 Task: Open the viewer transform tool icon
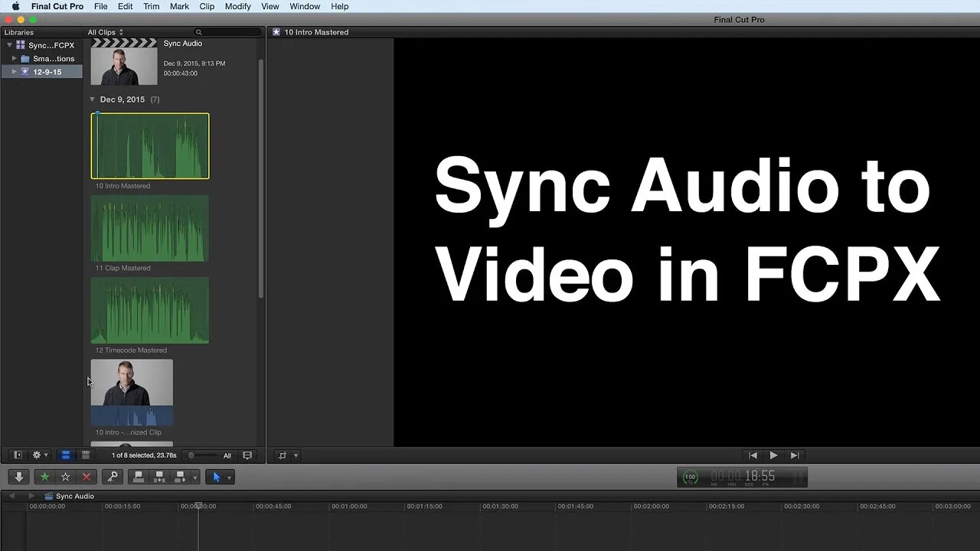(x=283, y=455)
